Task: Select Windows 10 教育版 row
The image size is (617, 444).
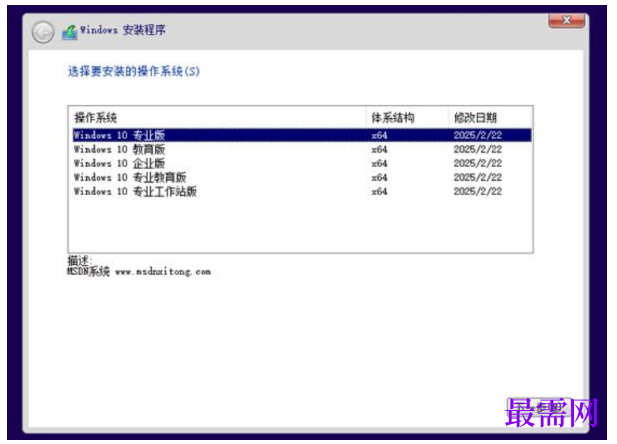Action: pos(302,149)
